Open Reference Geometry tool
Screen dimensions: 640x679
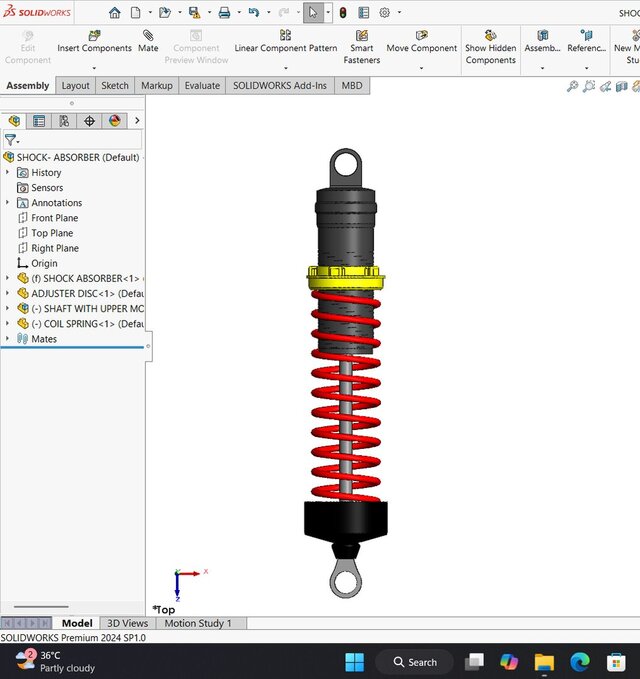pos(587,42)
